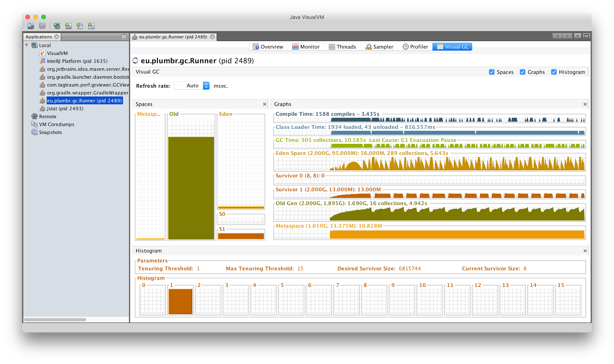Click the Old Gen usage graph
Screen dimensions: 614x364
429,214
